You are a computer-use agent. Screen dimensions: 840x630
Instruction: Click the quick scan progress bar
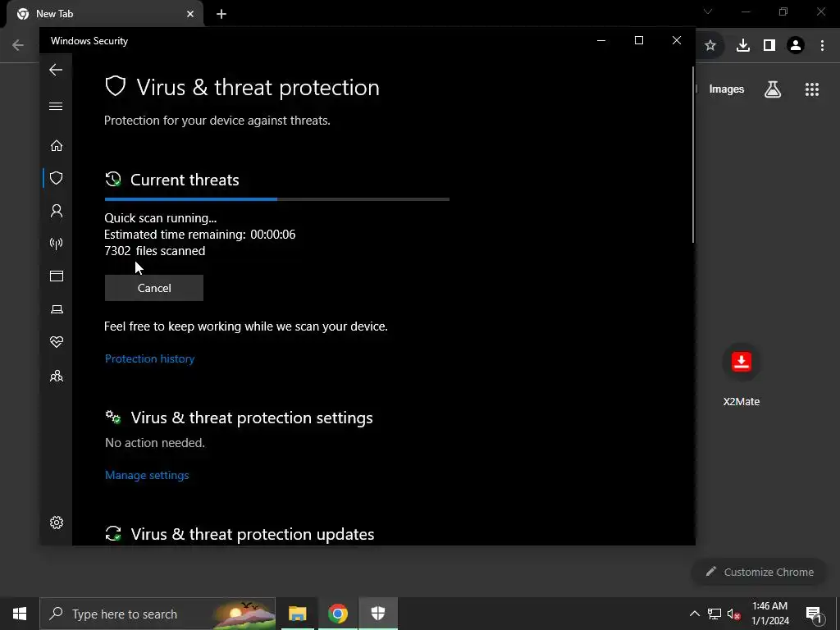(x=277, y=199)
